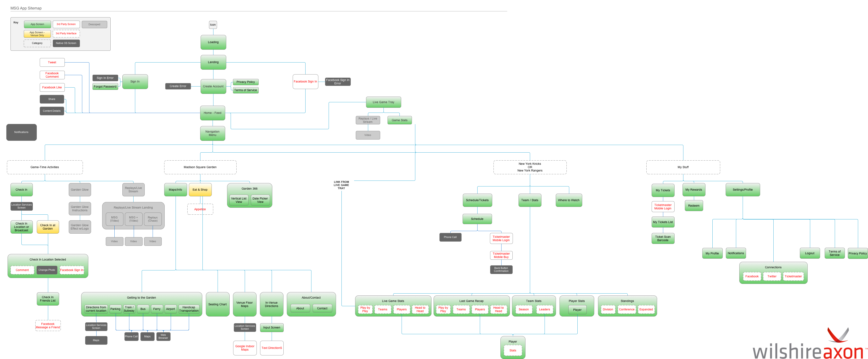This screenshot has height=359, width=868.
Task: Select the Tweet third-party node
Action: click(52, 62)
